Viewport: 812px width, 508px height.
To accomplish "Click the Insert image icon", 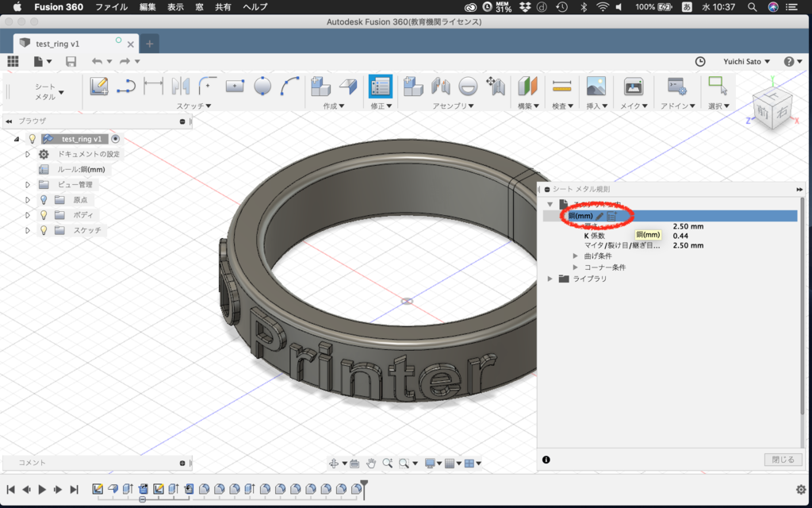I will coord(596,87).
